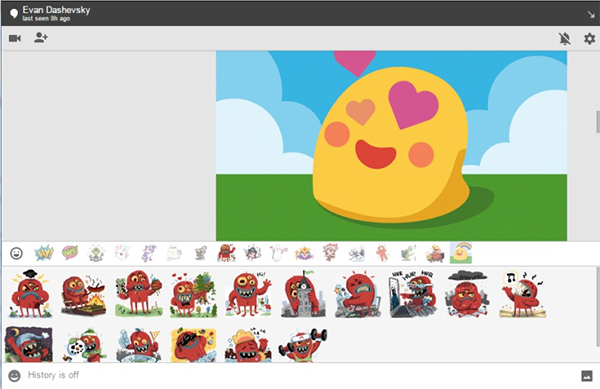Send the monster with snowman sticker
This screenshot has height=389, width=600.
[x=84, y=344]
